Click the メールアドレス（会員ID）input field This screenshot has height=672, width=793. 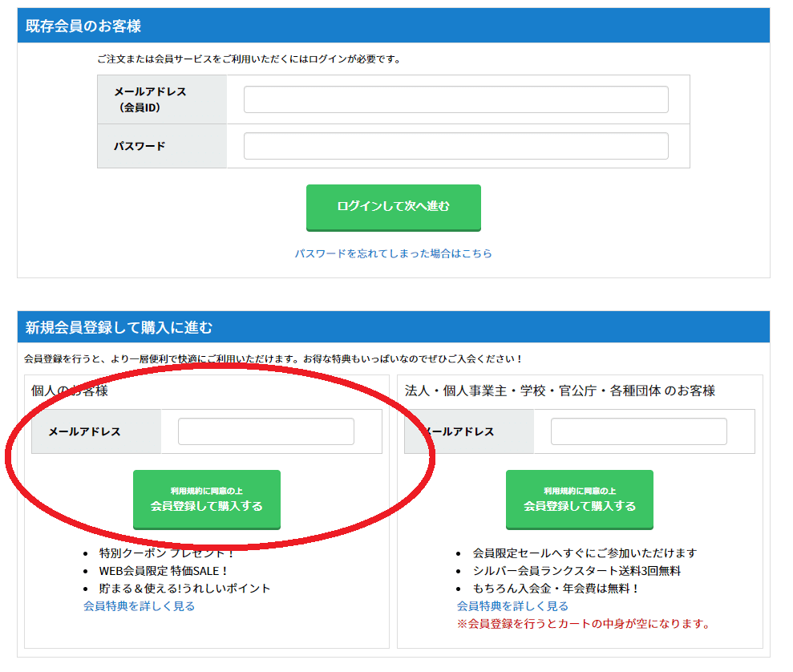(455, 99)
